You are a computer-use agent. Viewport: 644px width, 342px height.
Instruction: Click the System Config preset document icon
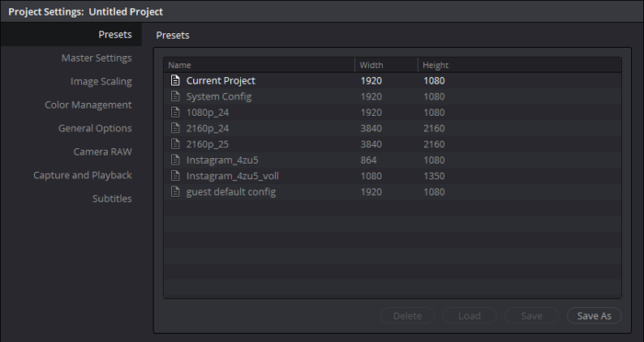pyautogui.click(x=176, y=97)
